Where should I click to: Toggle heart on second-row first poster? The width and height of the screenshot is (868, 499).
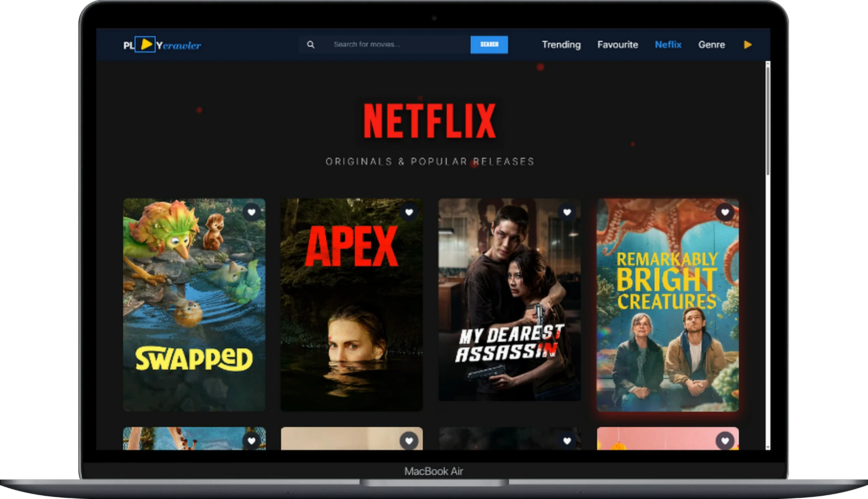point(251,440)
